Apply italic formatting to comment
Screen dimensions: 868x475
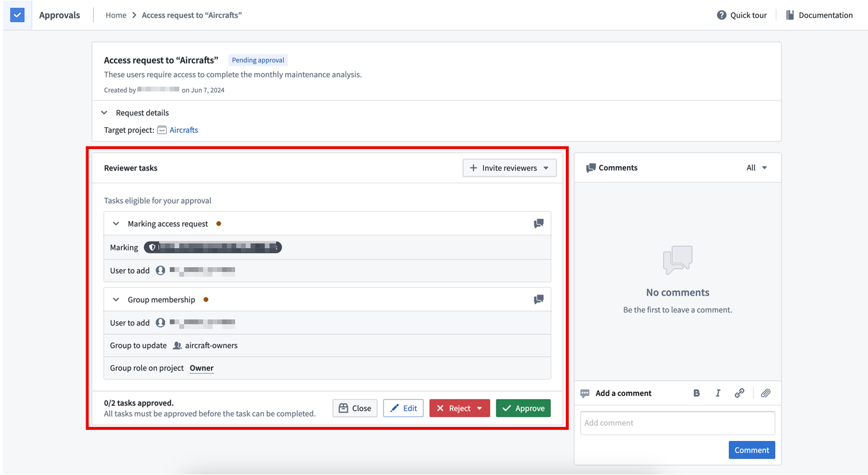(718, 393)
